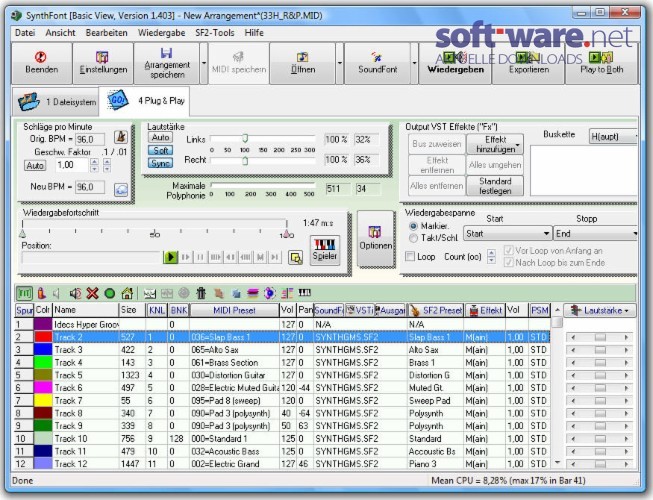Open the Wiedergabe menu
This screenshot has width=653, height=500.
pyautogui.click(x=162, y=32)
